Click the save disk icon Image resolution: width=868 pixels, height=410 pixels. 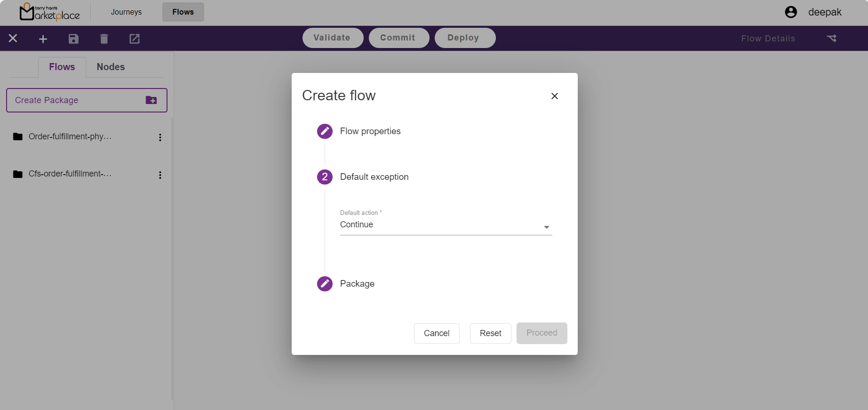73,39
